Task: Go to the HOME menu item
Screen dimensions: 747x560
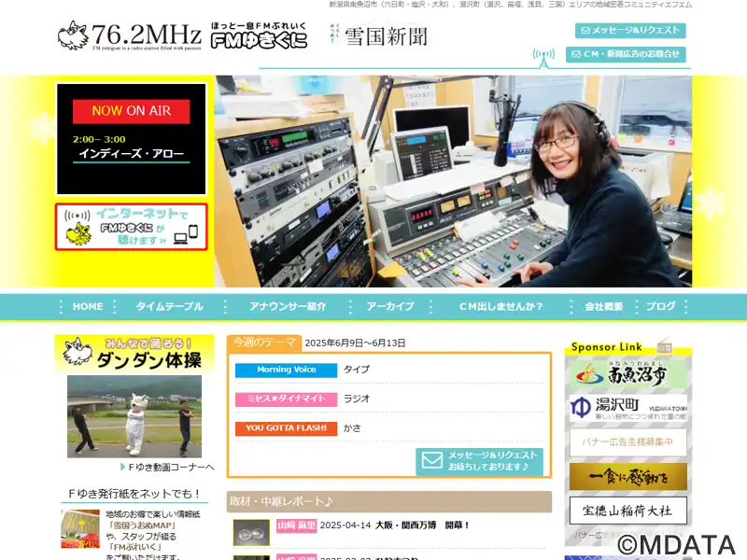Action: 88,307
